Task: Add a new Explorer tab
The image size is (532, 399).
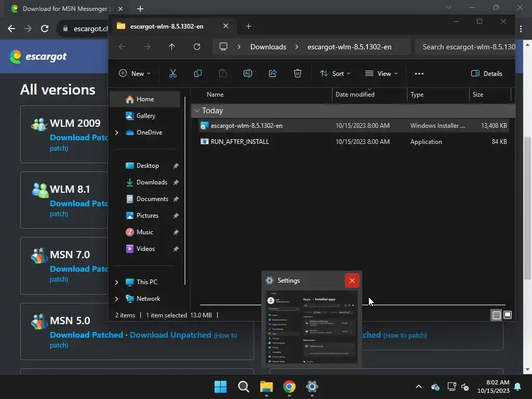Action: 249,26
